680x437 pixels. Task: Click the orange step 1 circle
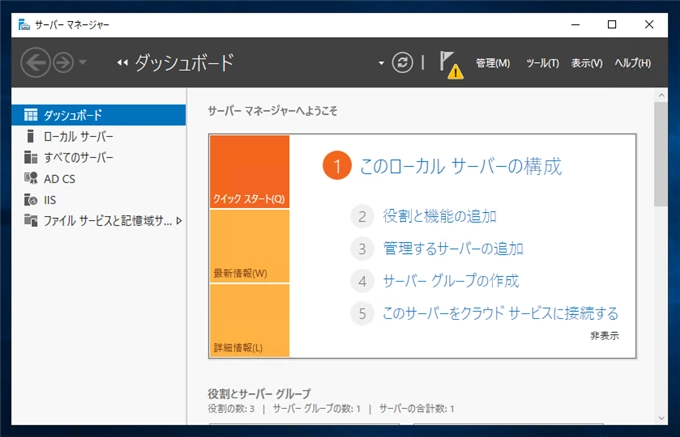[x=337, y=166]
